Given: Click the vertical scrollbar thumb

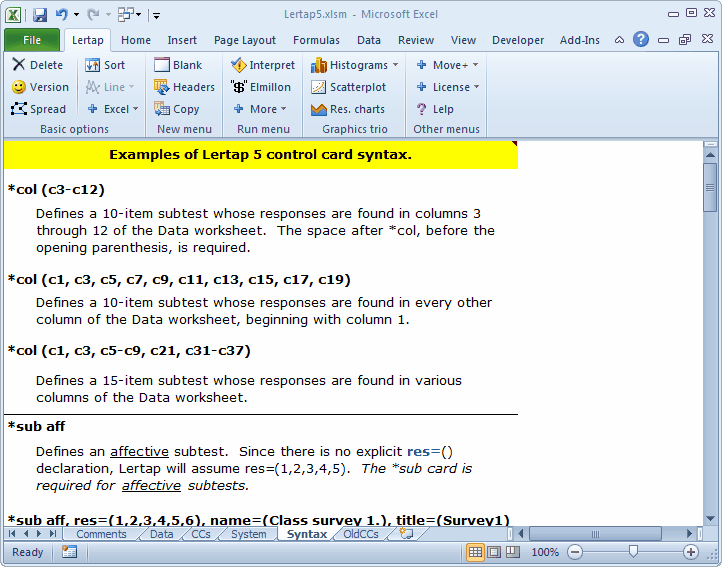Looking at the screenshot, I should [710, 187].
